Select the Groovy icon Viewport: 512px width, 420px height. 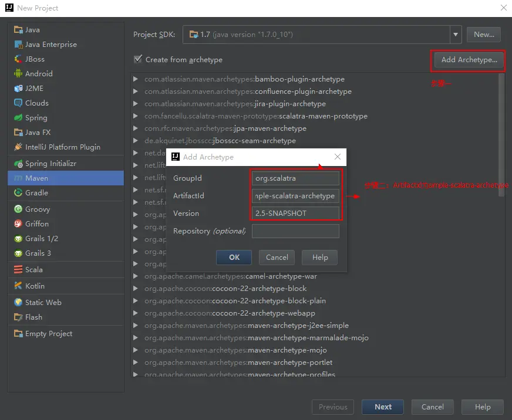coord(18,209)
